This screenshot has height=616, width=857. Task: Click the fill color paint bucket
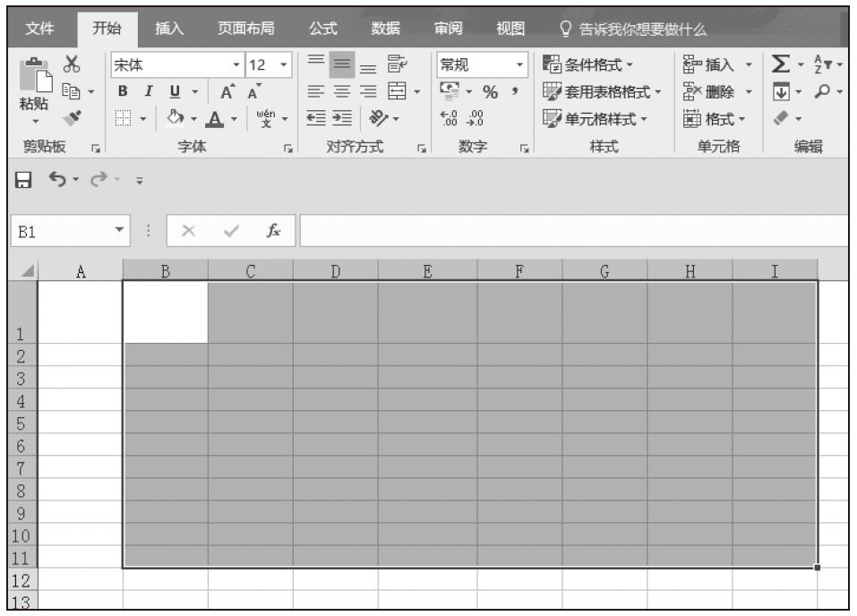[176, 115]
